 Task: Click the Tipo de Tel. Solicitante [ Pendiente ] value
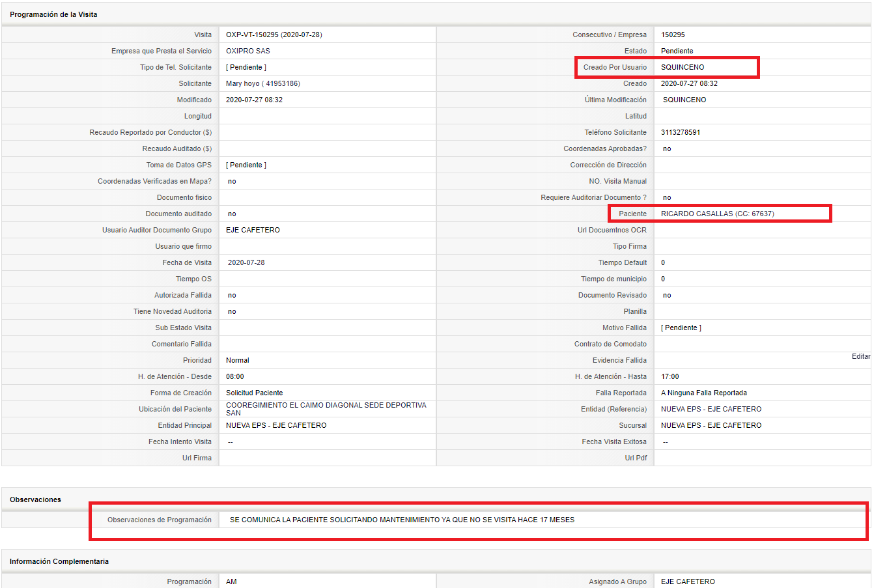(246, 67)
